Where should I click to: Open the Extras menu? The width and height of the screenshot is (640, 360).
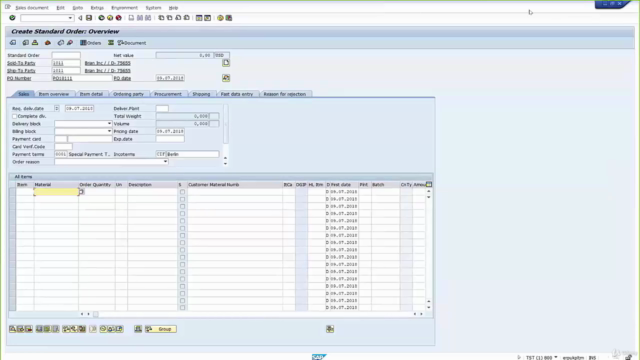(x=97, y=8)
